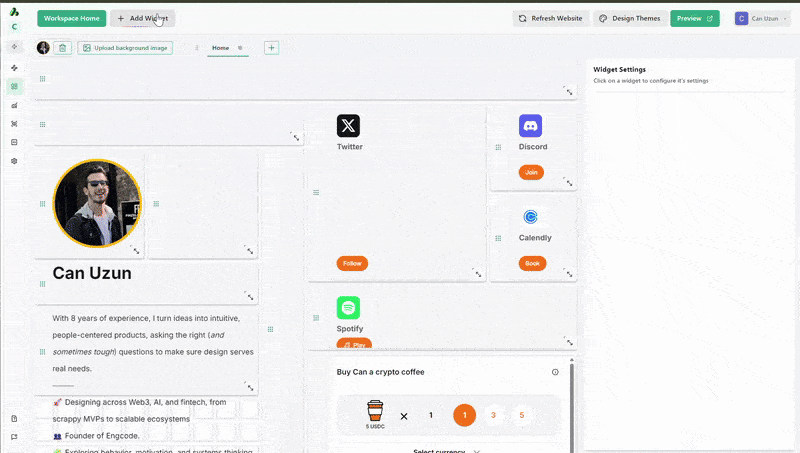Click the Spotify logo icon
Image resolution: width=800 pixels, height=453 pixels.
tap(348, 308)
